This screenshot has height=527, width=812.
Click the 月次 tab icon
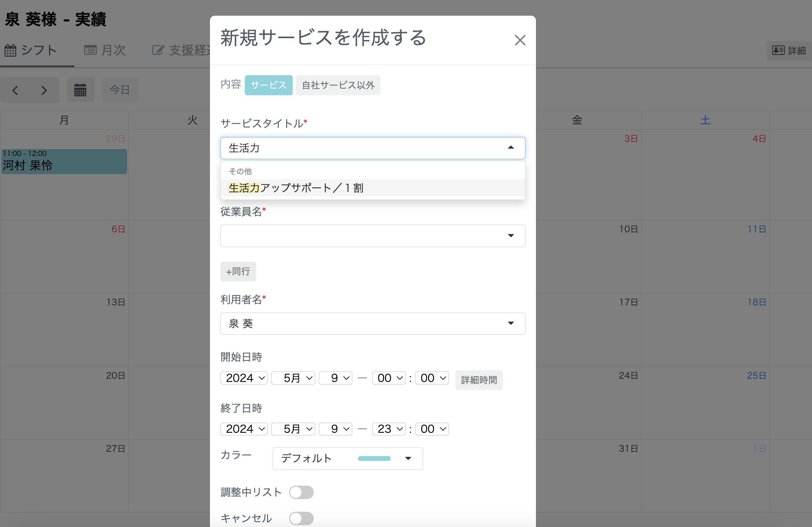[90, 50]
